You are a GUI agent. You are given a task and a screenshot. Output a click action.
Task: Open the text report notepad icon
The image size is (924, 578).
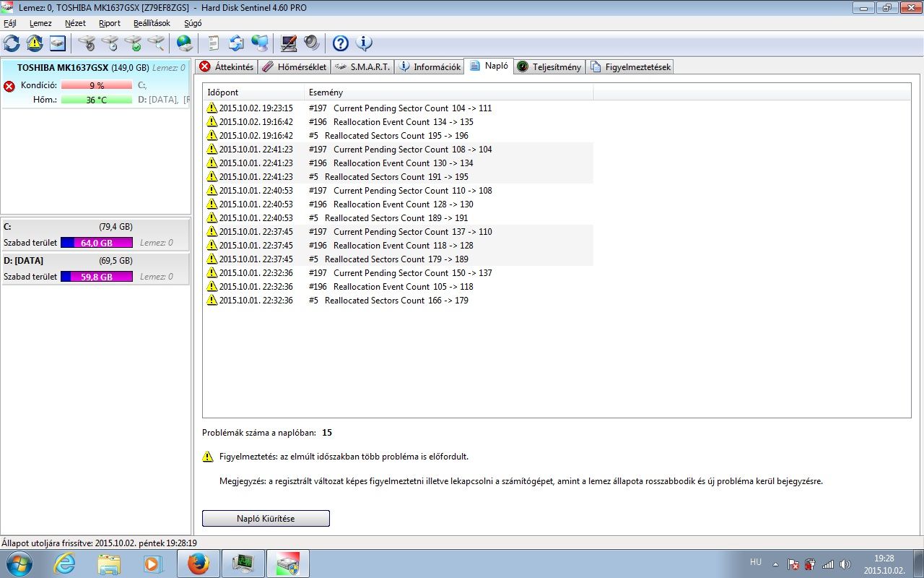(x=213, y=43)
